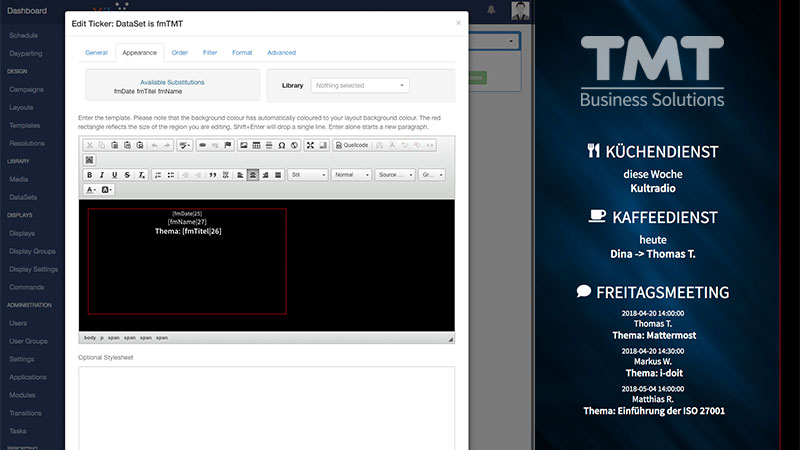Click Paste as plain text icon
This screenshot has width=800, height=450.
pyautogui.click(x=127, y=145)
